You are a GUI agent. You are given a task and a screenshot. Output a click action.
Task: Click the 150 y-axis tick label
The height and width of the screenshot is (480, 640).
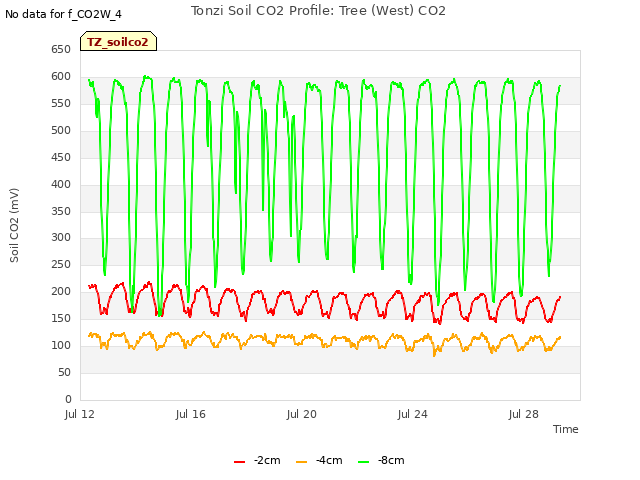point(61,318)
